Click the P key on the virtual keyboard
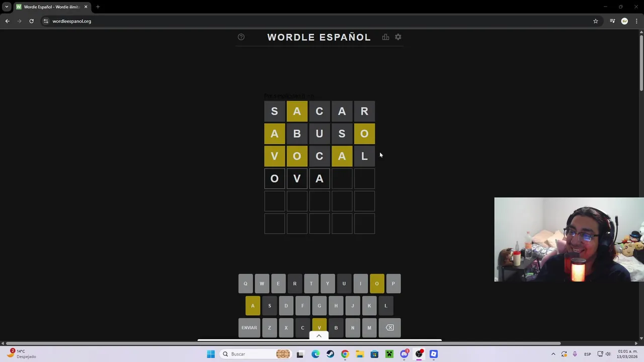The height and width of the screenshot is (362, 644). pyautogui.click(x=393, y=284)
